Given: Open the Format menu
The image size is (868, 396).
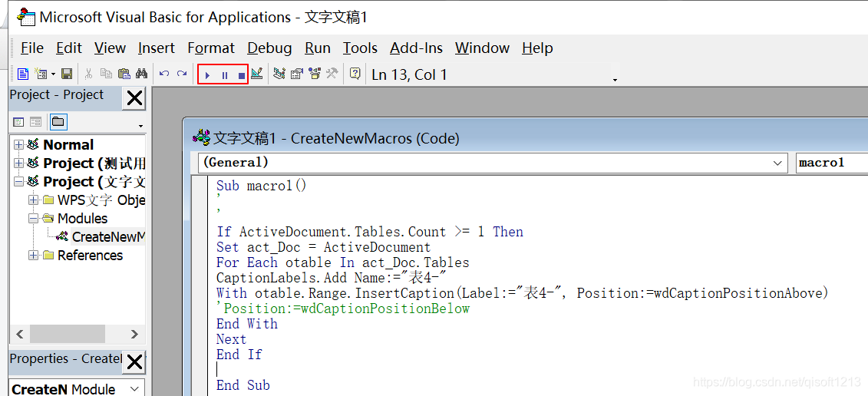Looking at the screenshot, I should 211,48.
